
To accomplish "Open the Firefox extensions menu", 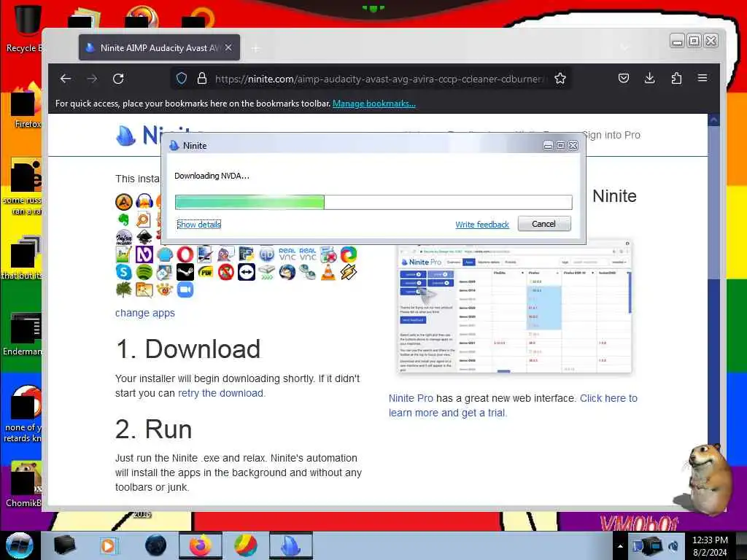I will [x=676, y=78].
